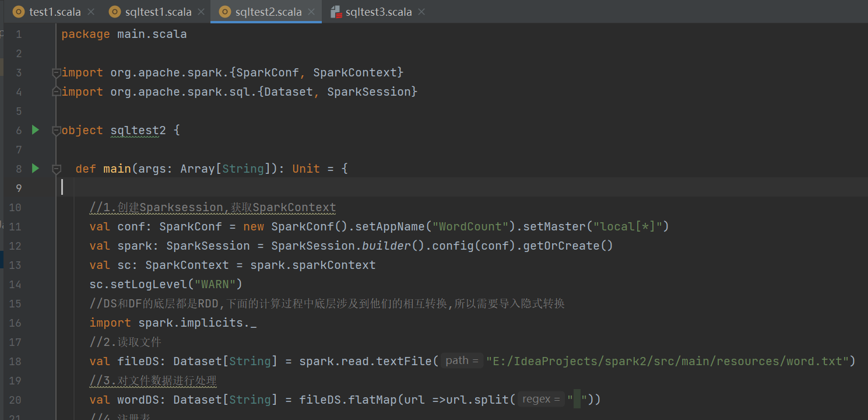Open the sqltest3.scala tab
The height and width of the screenshot is (420, 868).
click(378, 12)
